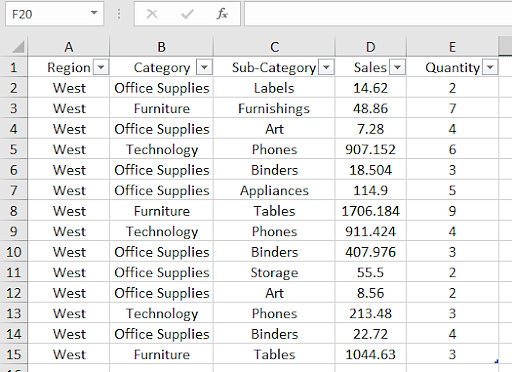Viewport: 512px width, 372px height.
Task: Open the Sales filter dropdown
Action: point(397,67)
